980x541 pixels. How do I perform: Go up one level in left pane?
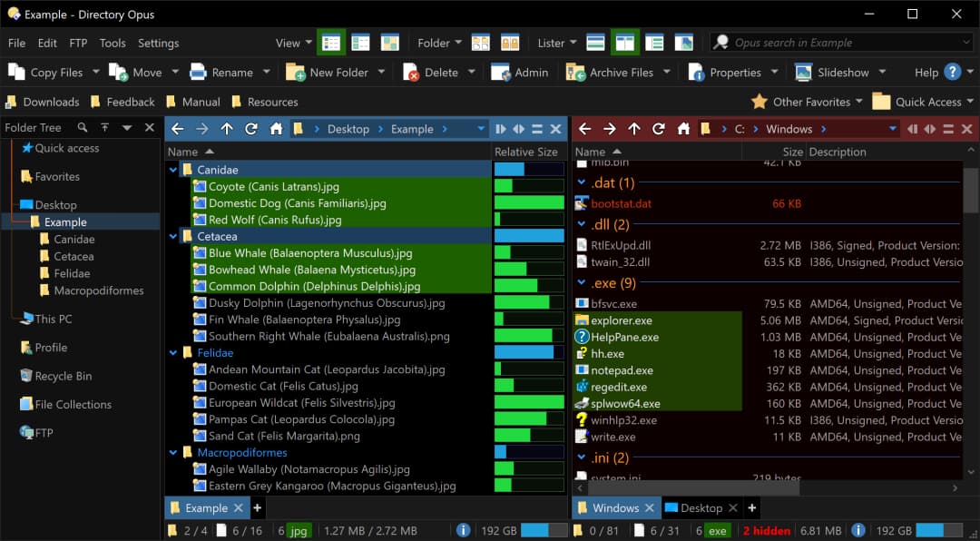click(227, 129)
